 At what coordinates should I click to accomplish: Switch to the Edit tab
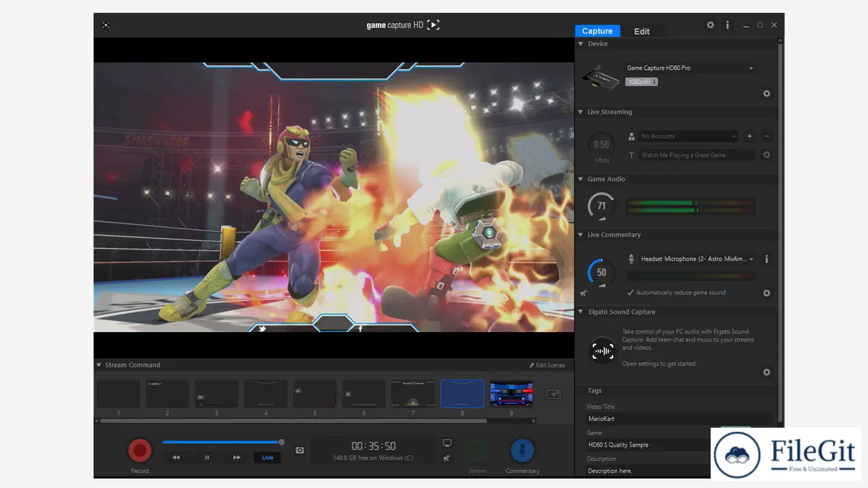642,31
